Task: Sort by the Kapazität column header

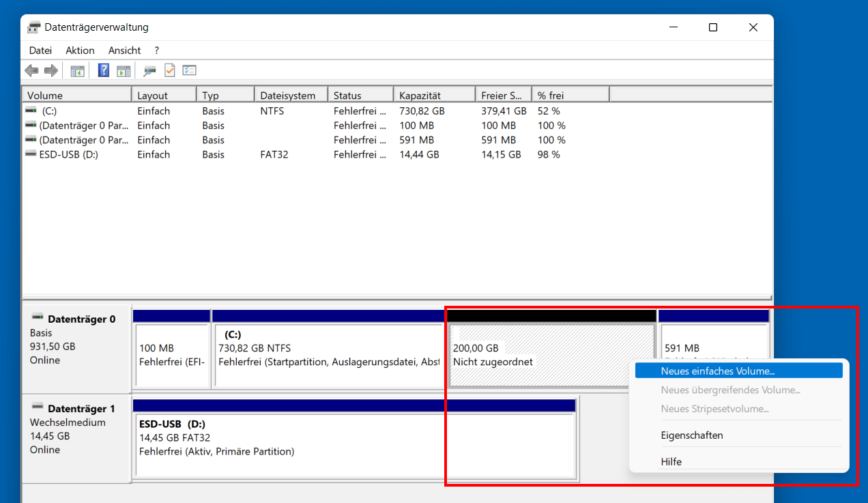Action: 434,96
